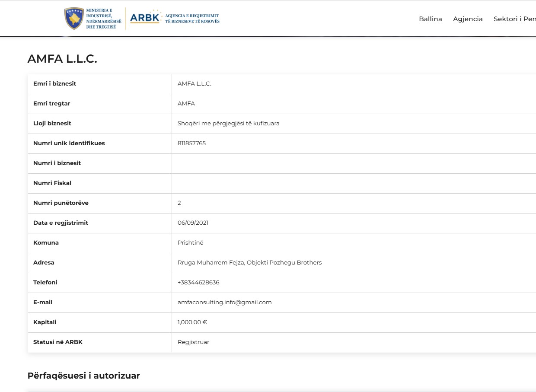The height and width of the screenshot is (392, 536).
Task: Select the Lloji biznesit label
Action: click(52, 123)
